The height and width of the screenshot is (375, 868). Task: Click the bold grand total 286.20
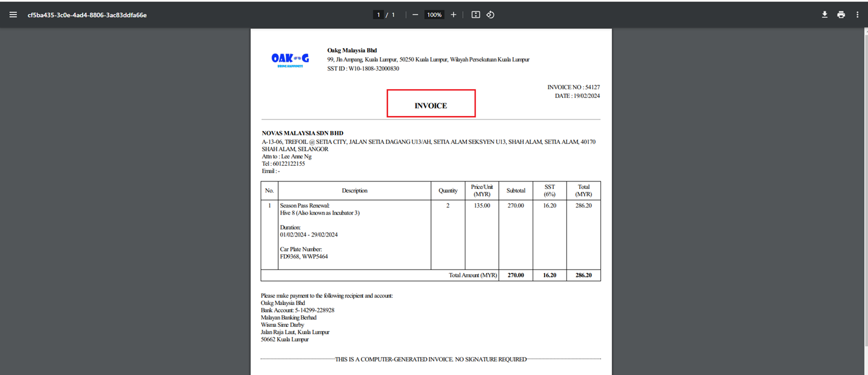[x=583, y=275]
